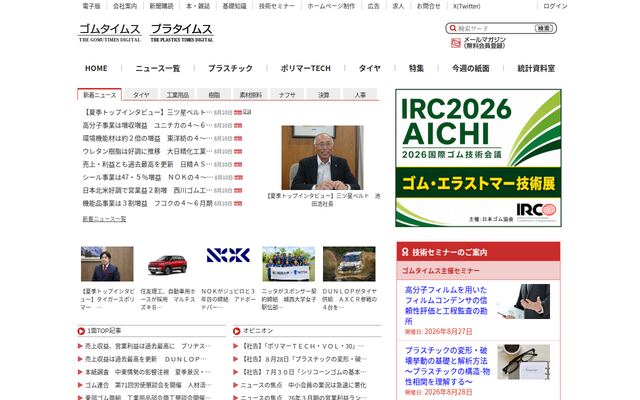Open headline ウレタン樹脂は好調に推移
Screen dimensions: 640x400
pos(147,151)
